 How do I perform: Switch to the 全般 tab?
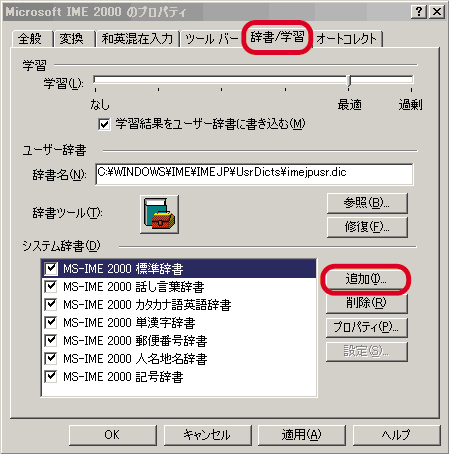tap(30, 39)
